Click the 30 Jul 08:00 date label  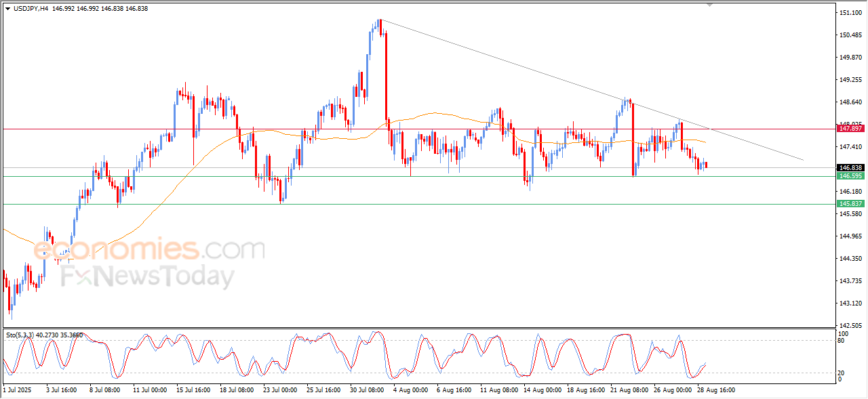pos(367,390)
